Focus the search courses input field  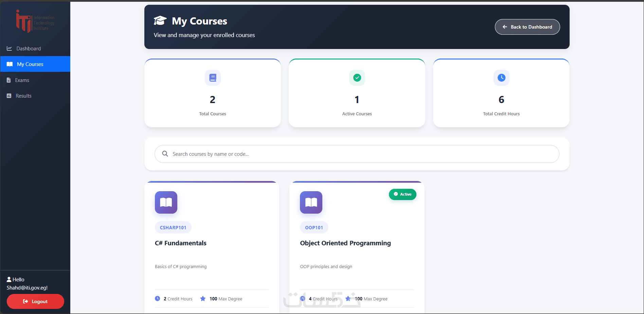(357, 154)
